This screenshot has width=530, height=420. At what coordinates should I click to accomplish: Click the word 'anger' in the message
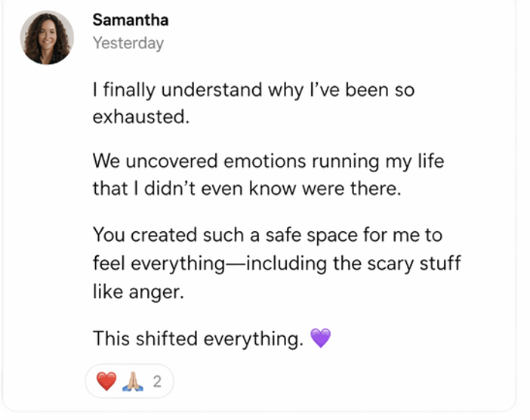[x=155, y=293]
